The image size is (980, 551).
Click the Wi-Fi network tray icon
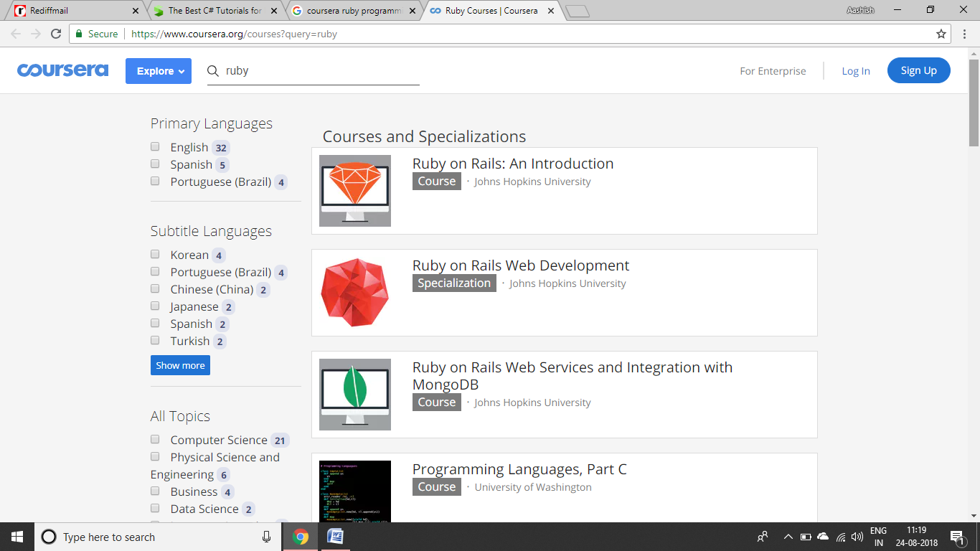(x=840, y=537)
